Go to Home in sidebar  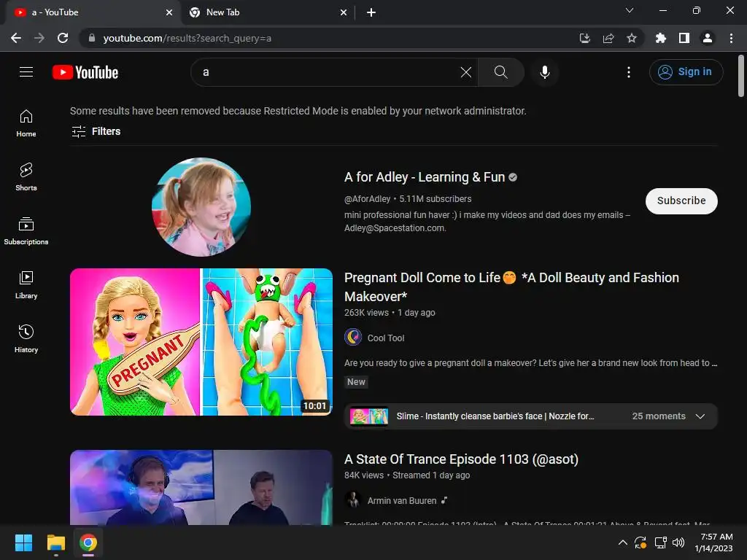point(26,123)
